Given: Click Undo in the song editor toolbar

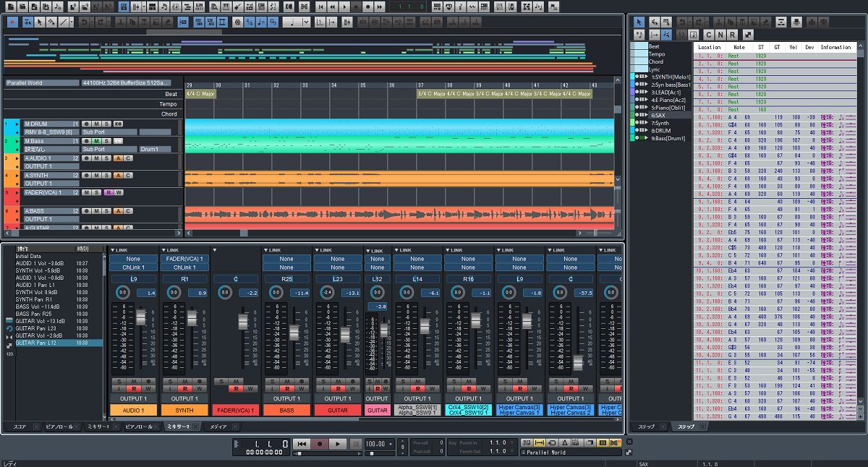Looking at the screenshot, I should point(84,22).
